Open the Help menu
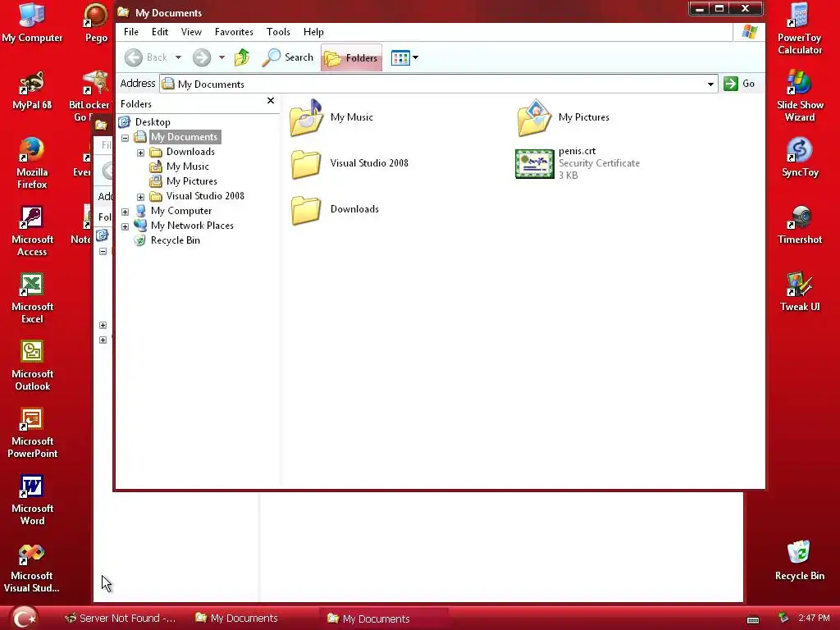This screenshot has height=630, width=840. click(x=313, y=32)
